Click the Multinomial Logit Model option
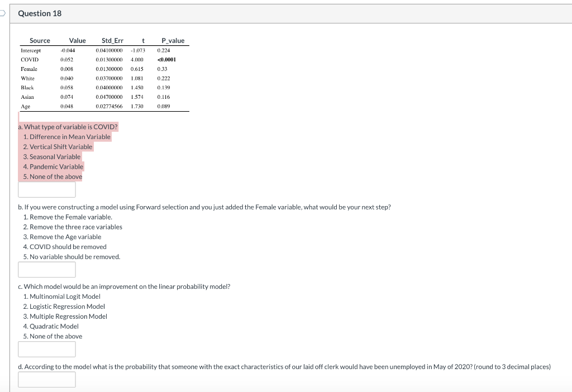 [x=63, y=296]
